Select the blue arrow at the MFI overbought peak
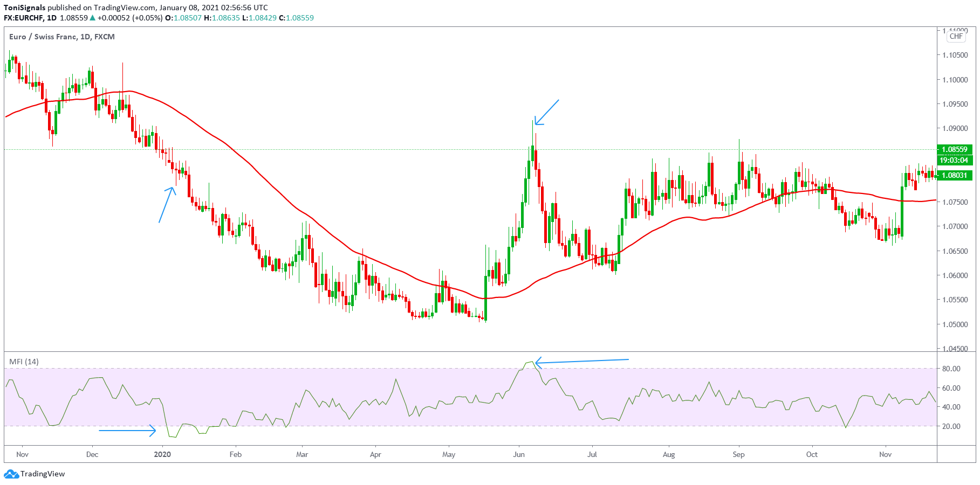The width and height of the screenshot is (980, 485). click(581, 361)
